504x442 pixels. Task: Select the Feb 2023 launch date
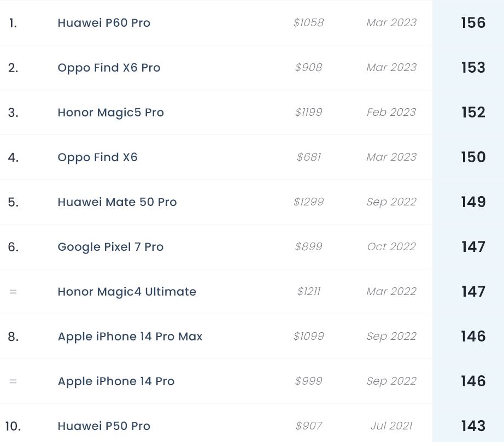click(391, 113)
